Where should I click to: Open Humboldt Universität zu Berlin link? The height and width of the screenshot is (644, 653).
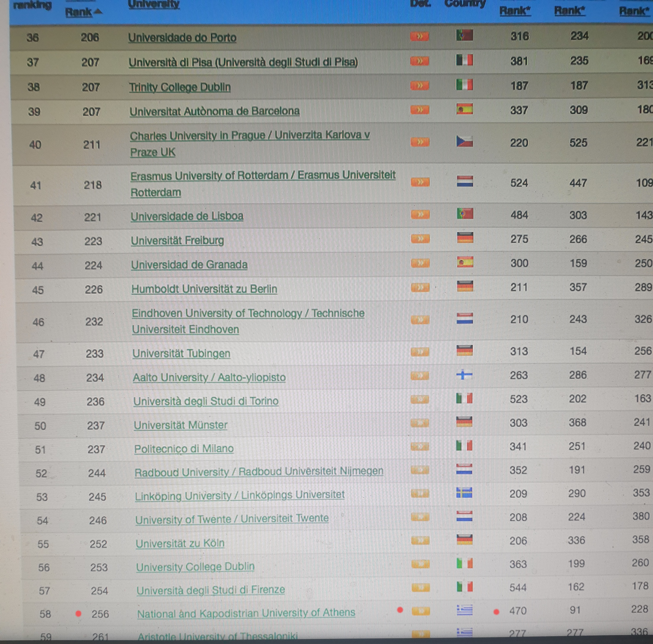(204, 289)
